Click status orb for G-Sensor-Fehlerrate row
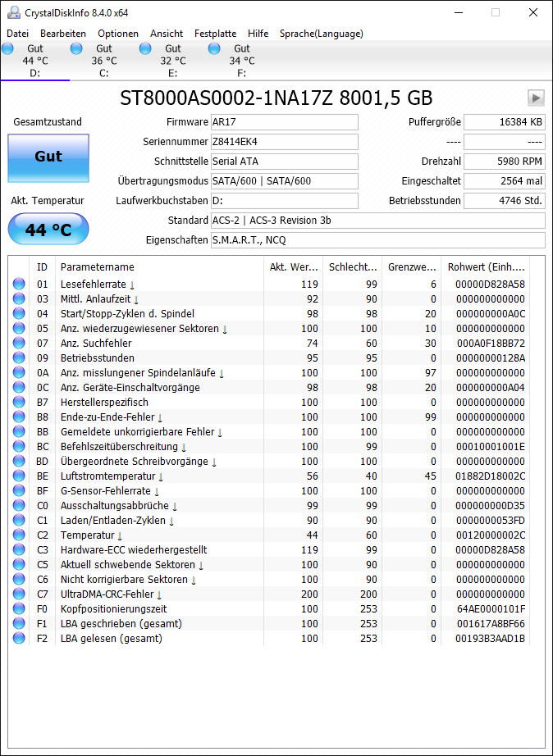Screen dimensions: 553x756 (x=19, y=491)
